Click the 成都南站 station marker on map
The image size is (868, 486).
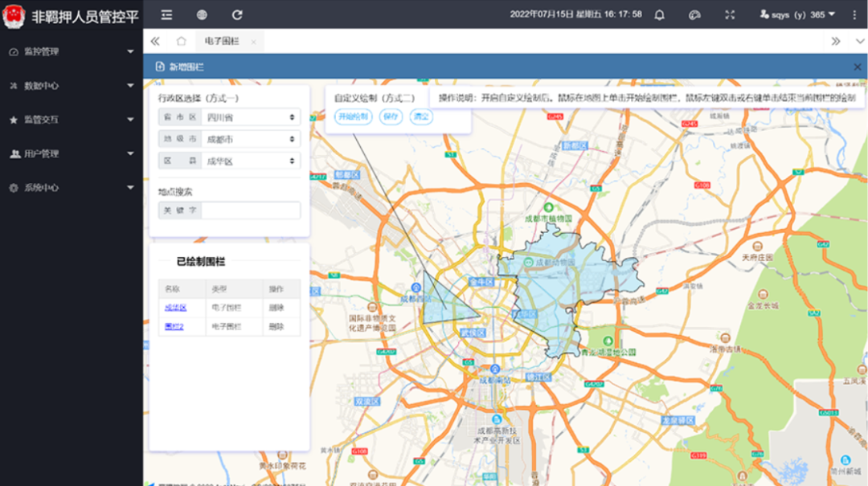click(495, 370)
